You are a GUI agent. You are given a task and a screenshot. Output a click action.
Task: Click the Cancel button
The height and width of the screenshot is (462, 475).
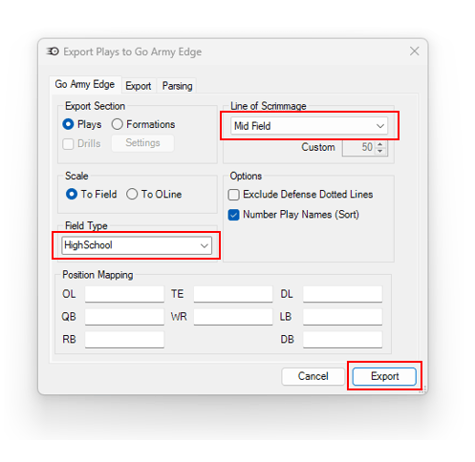pyautogui.click(x=313, y=376)
